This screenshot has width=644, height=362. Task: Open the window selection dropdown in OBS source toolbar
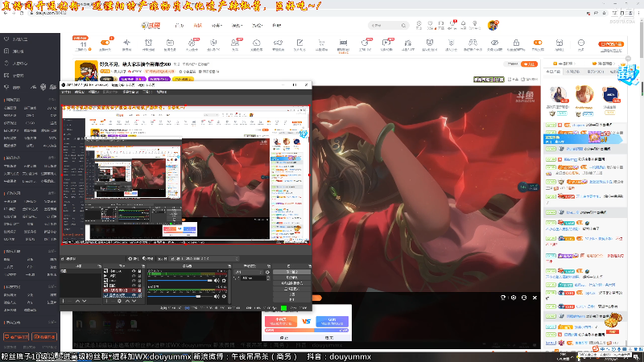tap(204, 258)
